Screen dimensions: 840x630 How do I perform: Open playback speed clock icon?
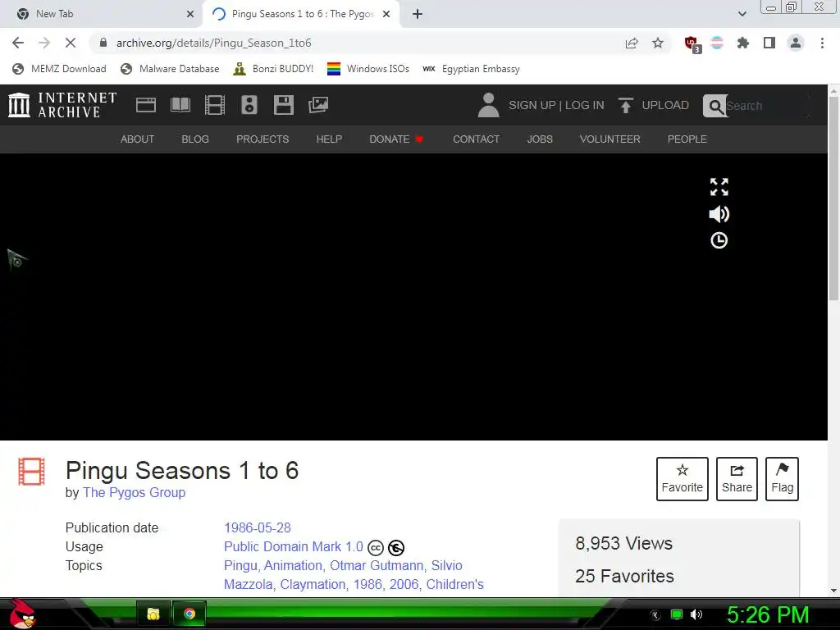pos(719,240)
